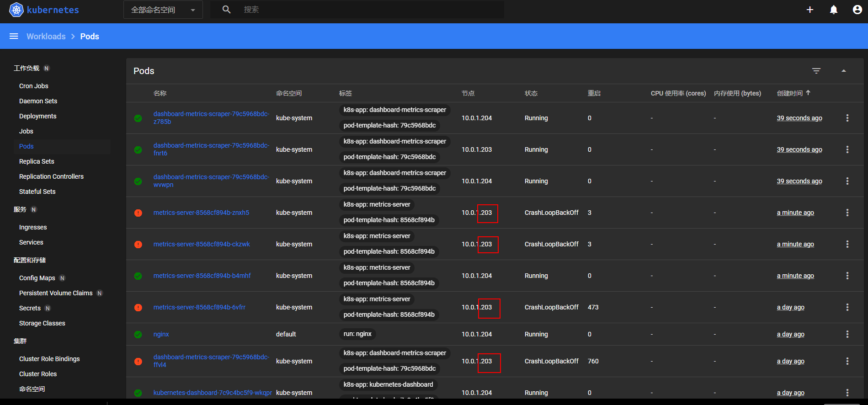
Task: Click red error icon of metrics-server znxh5
Action: (x=138, y=213)
